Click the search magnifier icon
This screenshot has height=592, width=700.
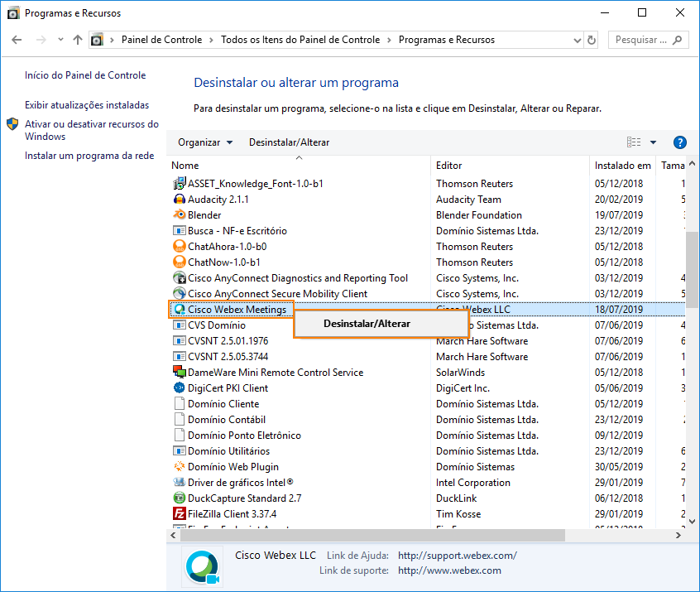point(677,40)
